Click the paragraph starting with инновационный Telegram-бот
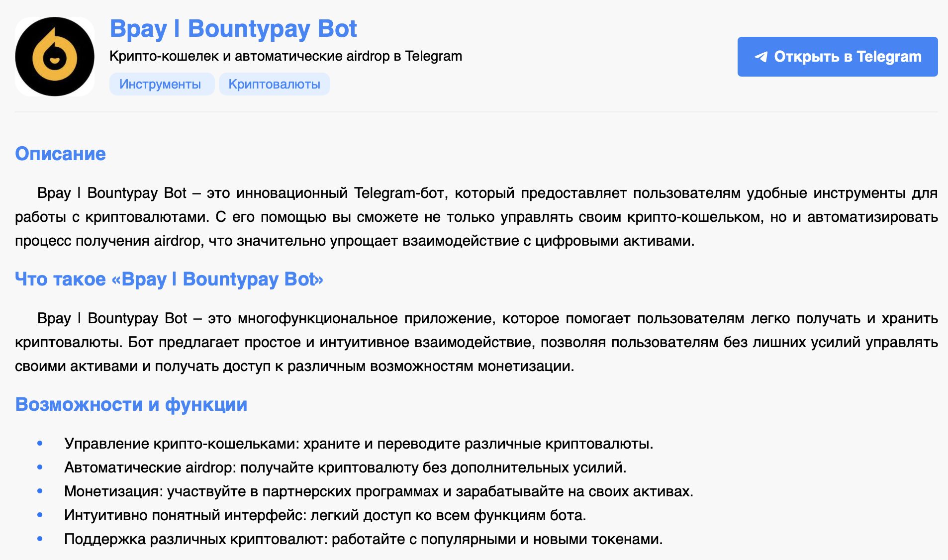The height and width of the screenshot is (560, 948). tap(476, 217)
